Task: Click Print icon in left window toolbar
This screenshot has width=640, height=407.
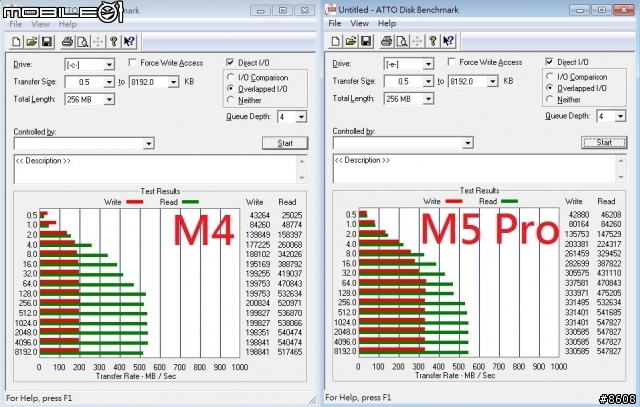Action: 67,42
